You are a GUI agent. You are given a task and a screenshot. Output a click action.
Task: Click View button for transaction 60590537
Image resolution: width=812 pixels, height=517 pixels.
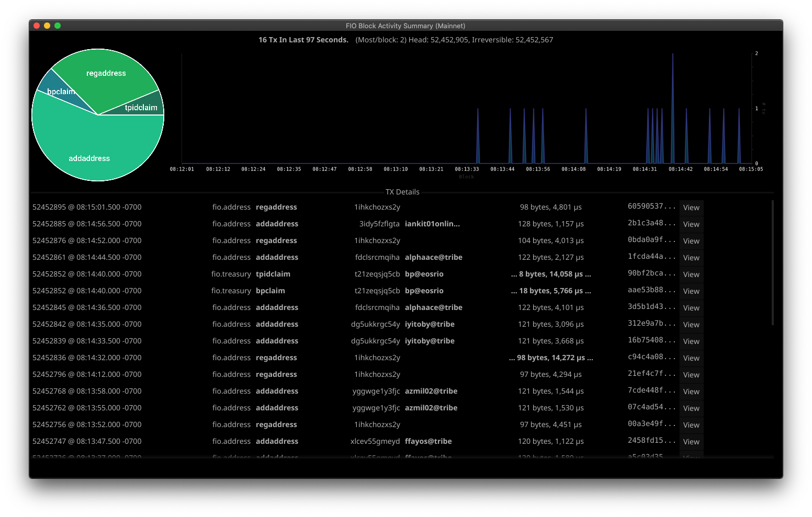tap(691, 208)
